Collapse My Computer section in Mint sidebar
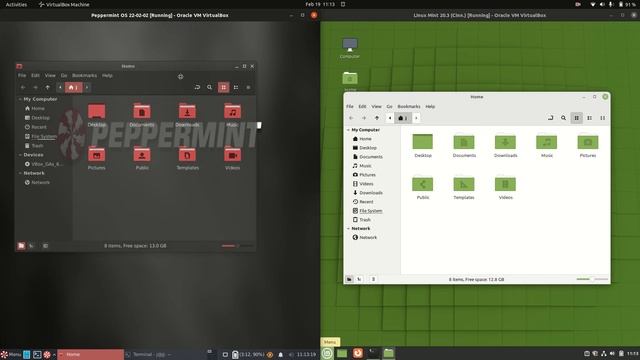 (x=348, y=130)
